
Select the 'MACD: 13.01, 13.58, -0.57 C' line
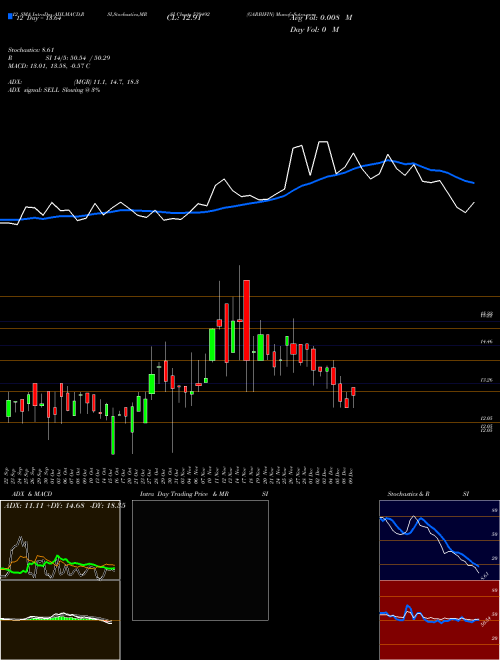point(49,66)
